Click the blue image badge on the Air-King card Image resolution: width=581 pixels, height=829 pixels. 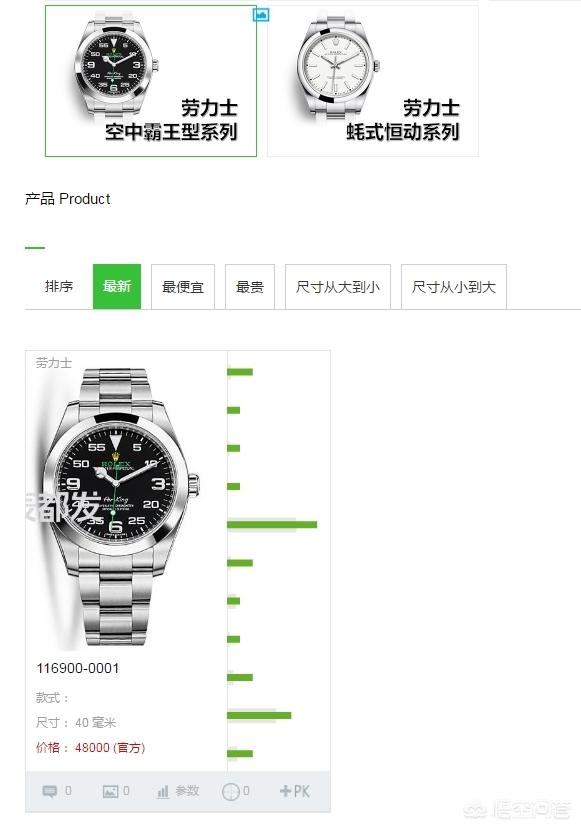pos(261,15)
